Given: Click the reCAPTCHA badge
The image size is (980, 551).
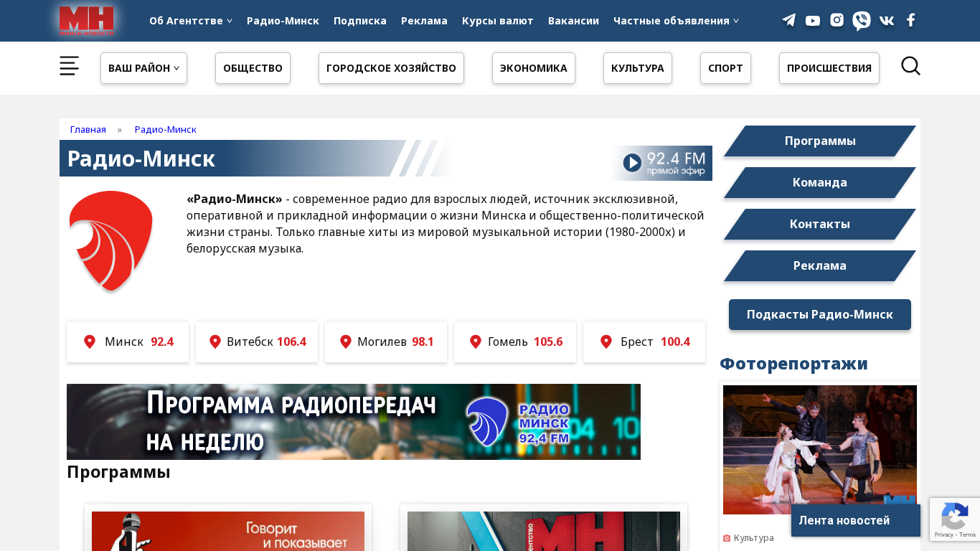Looking at the screenshot, I should coord(955,519).
